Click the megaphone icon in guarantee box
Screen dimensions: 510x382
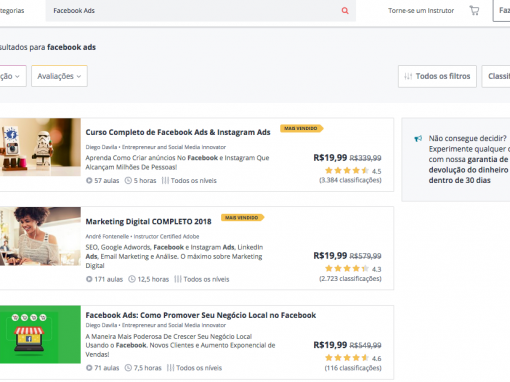pyautogui.click(x=418, y=138)
